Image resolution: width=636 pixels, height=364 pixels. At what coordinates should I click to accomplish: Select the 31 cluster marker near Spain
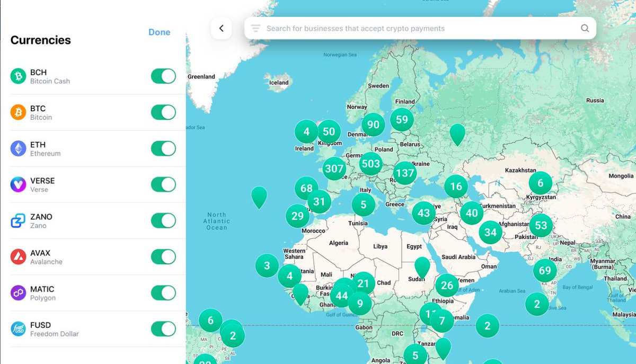click(319, 201)
